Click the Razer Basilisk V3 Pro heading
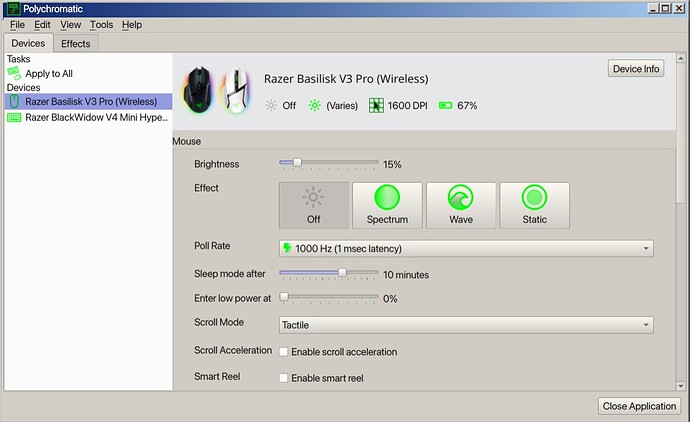The width and height of the screenshot is (690, 422). (x=346, y=79)
